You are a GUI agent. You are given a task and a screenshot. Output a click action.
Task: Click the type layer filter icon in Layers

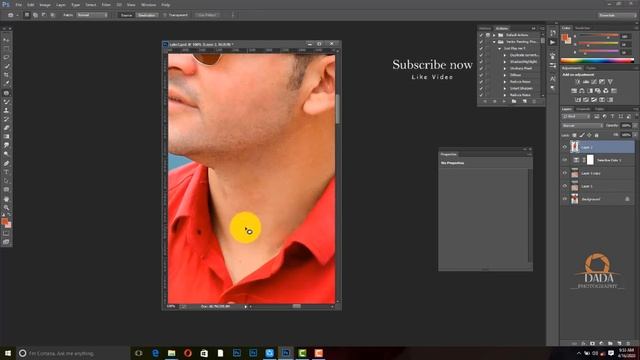pos(612,116)
